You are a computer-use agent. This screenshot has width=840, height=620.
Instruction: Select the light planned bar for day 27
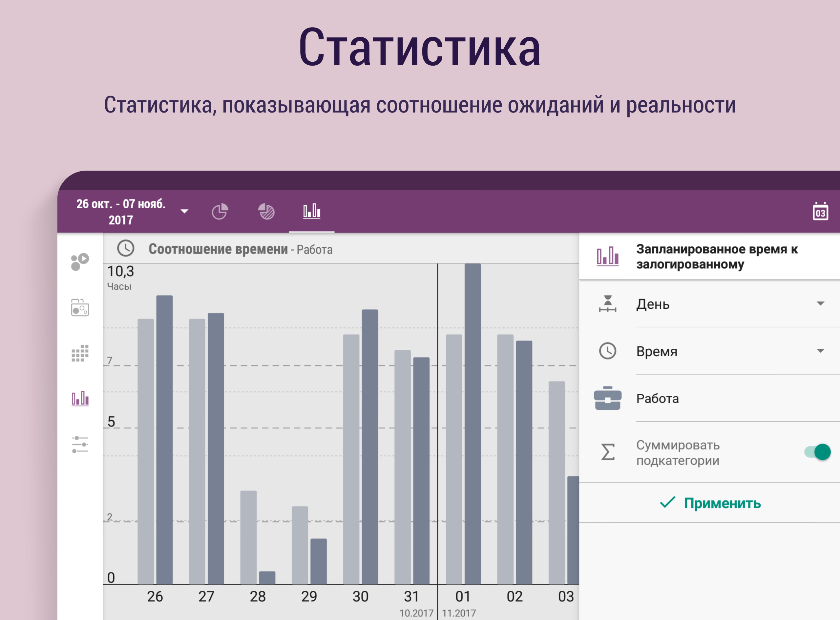coord(197,451)
